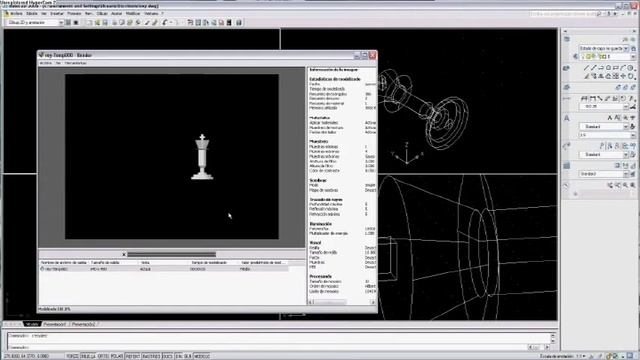Click the dimension style manager icon
The height and width of the screenshot is (360, 640).
click(x=633, y=106)
